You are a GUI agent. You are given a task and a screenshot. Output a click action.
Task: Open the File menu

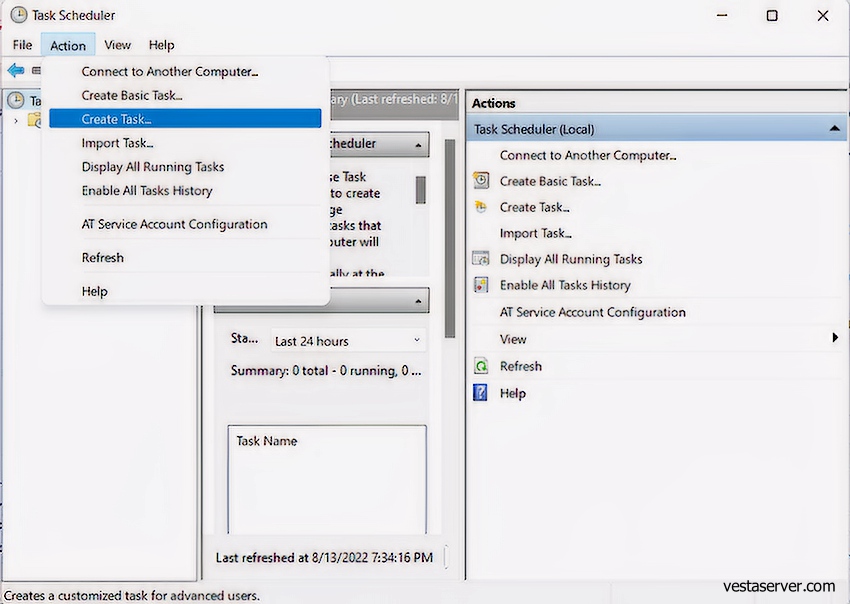[x=22, y=45]
